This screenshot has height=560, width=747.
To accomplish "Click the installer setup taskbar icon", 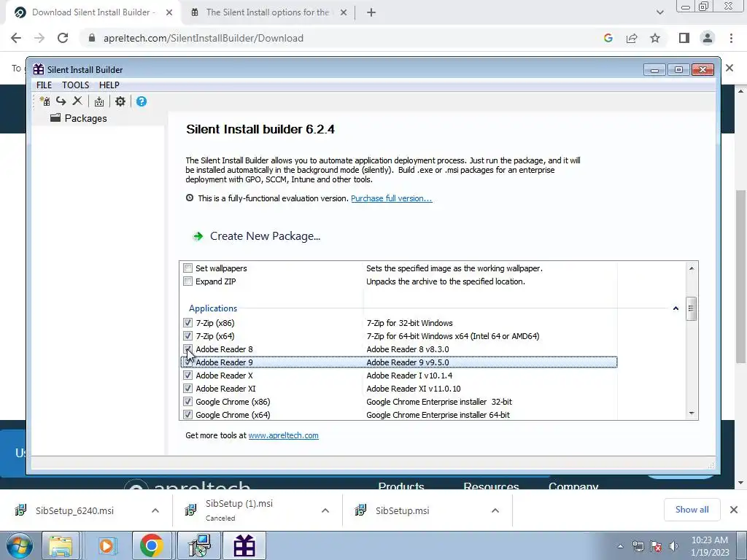I will pyautogui.click(x=200, y=546).
